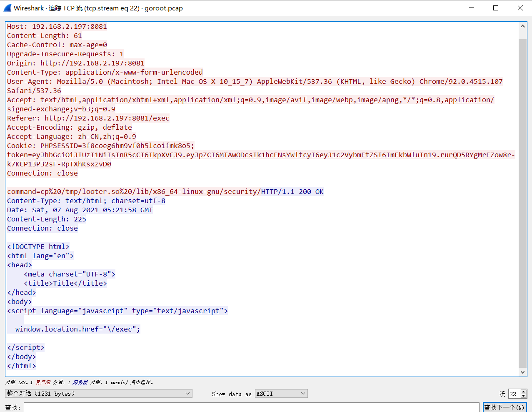532x412 pixels.
Task: Click the Content-Length: 61 line
Action: point(45,35)
